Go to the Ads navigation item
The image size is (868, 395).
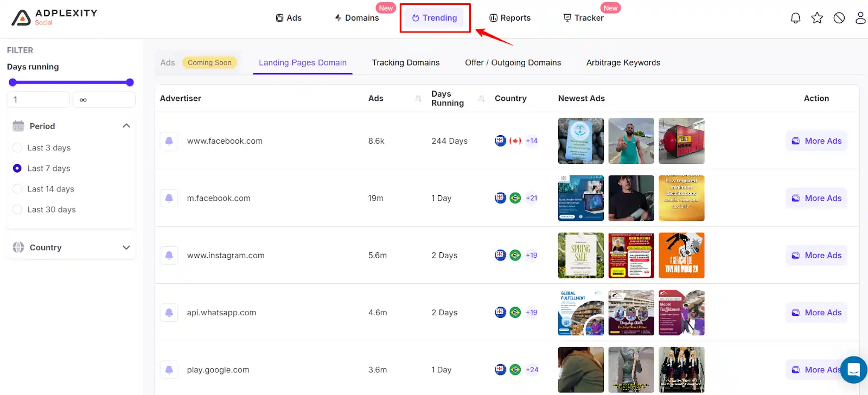point(289,18)
